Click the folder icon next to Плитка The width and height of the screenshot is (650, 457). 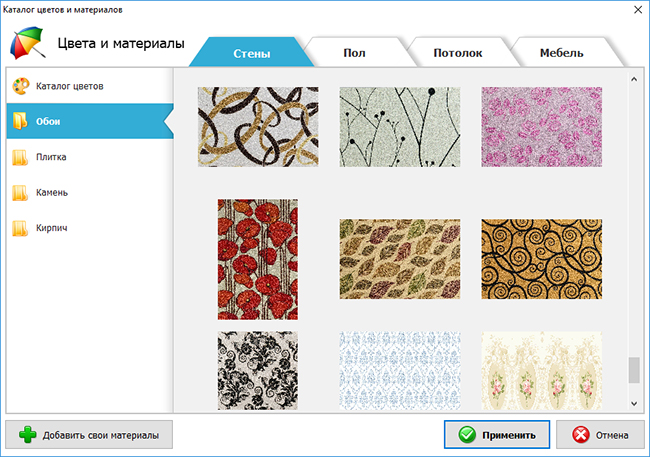pos(20,157)
